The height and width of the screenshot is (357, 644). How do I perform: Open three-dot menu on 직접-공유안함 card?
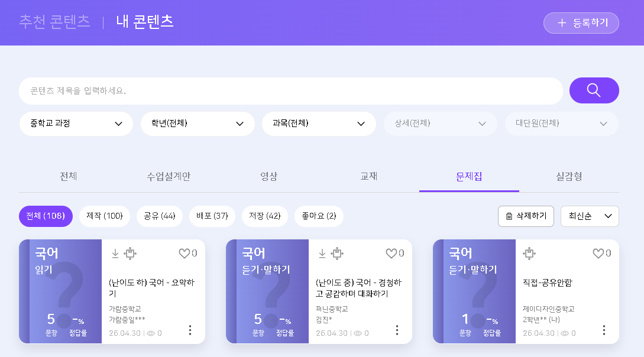[x=604, y=330]
